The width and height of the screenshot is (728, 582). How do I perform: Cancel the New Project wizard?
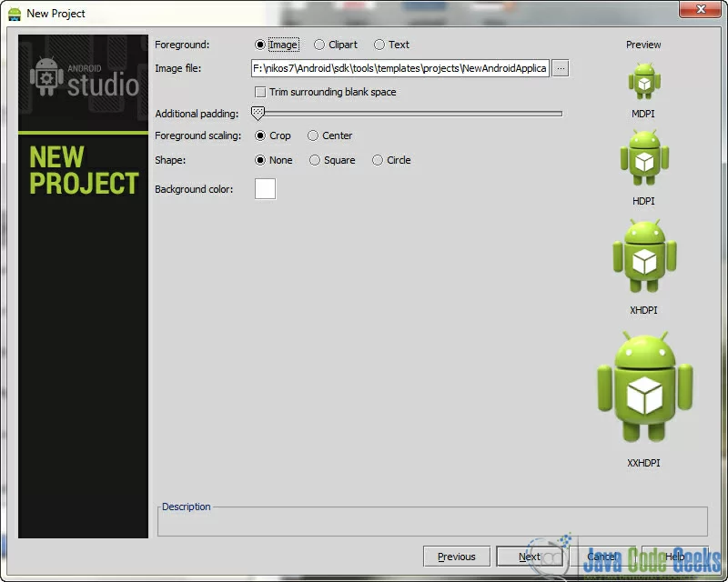[x=602, y=557]
